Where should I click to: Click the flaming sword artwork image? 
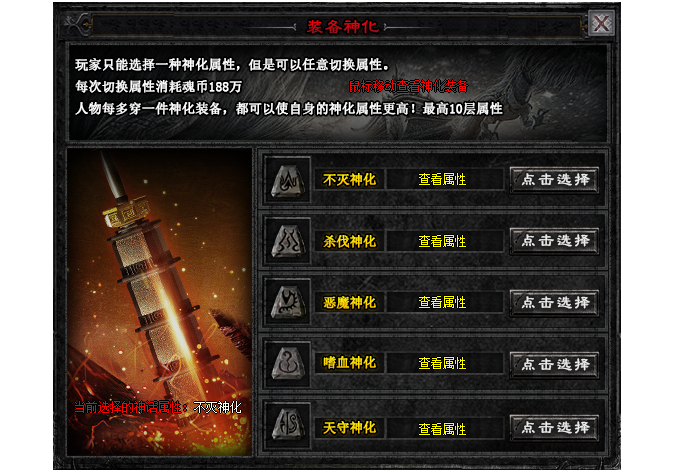click(160, 302)
